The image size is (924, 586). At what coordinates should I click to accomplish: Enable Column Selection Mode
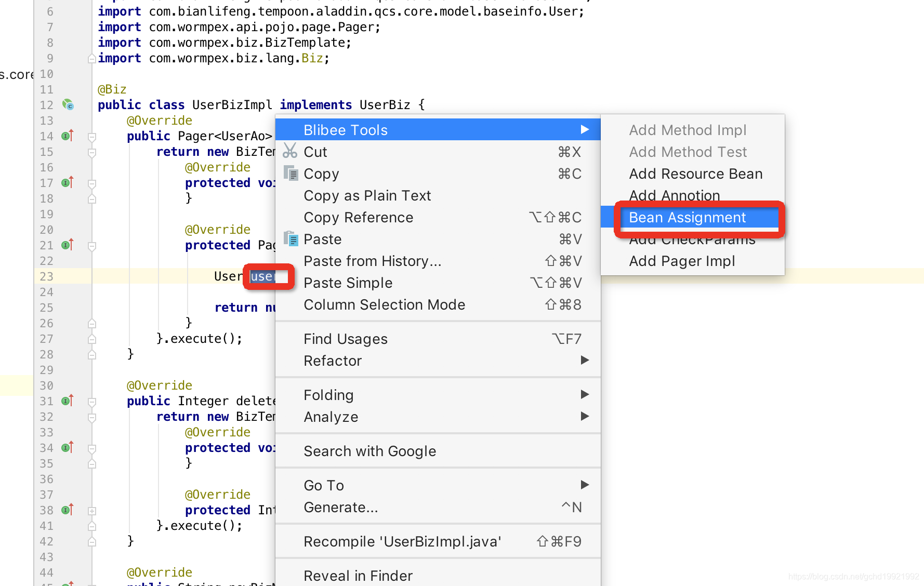438,304
